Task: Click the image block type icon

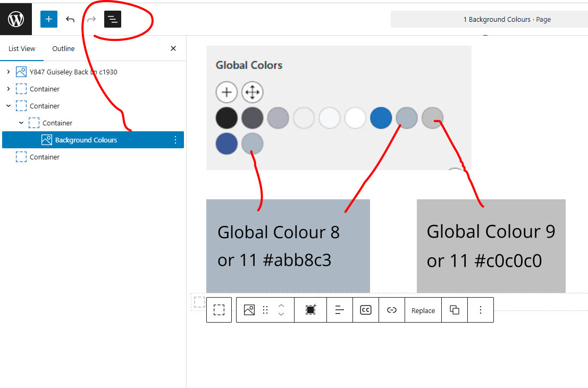Action: [x=249, y=310]
